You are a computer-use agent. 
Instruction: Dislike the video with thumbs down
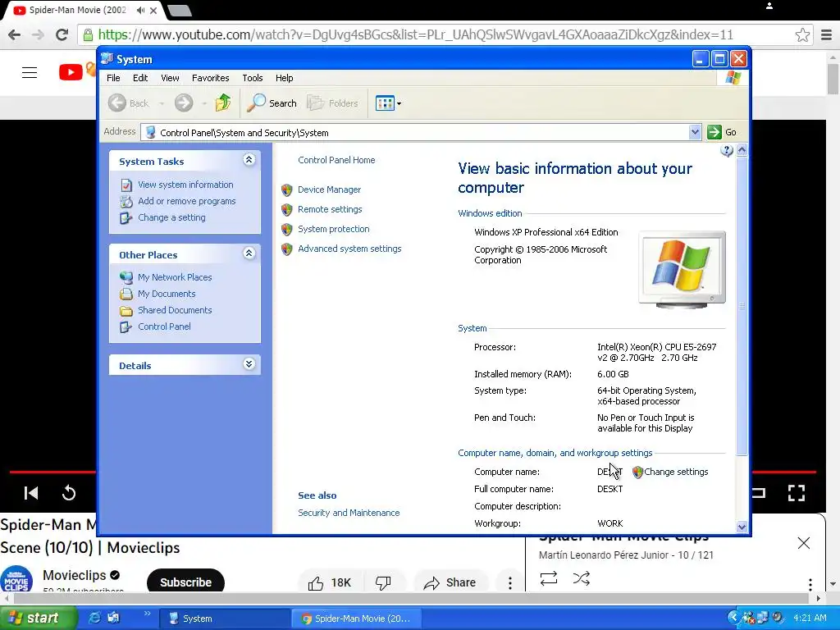pos(383,582)
